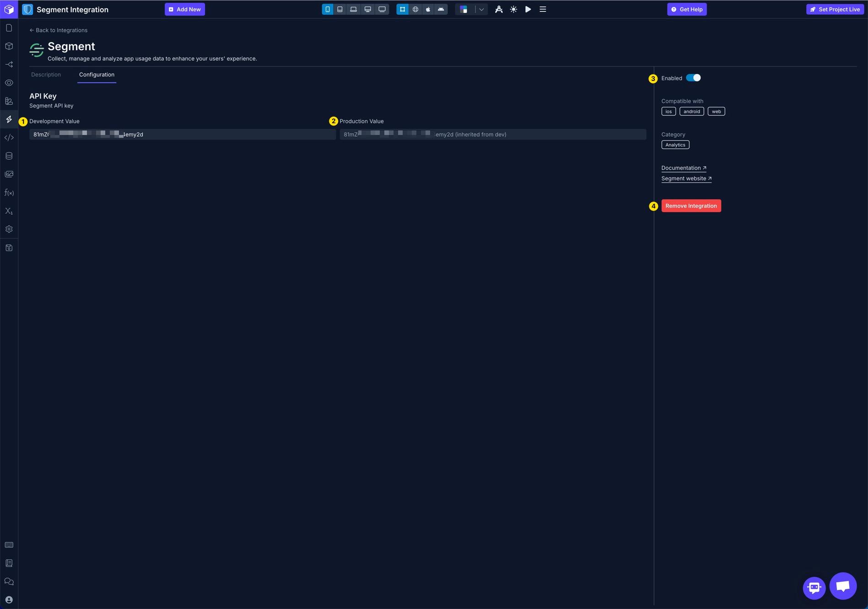
Task: Click the android compatibility tag
Action: pos(691,112)
